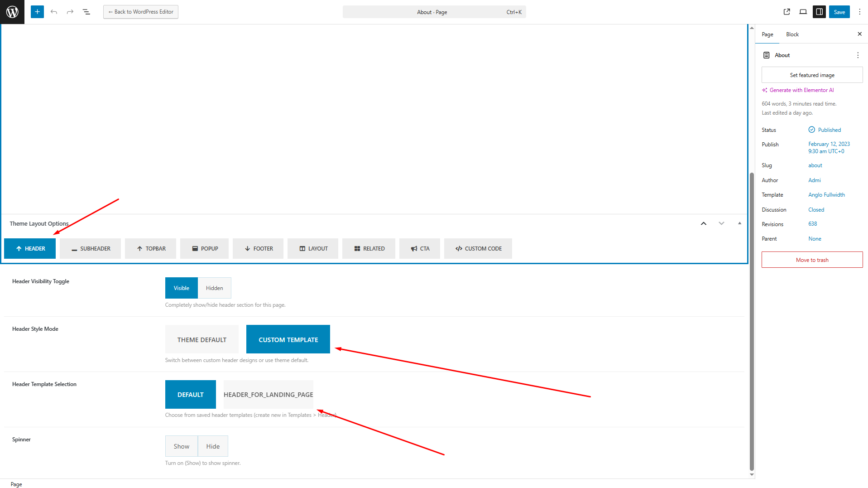
Task: Toggle the settings sidebar icon
Action: 820,12
